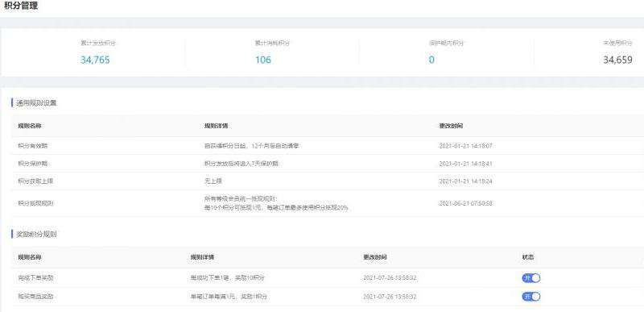Click the 奖励积分规则 section heading
This screenshot has height=312, width=644.
[36, 235]
